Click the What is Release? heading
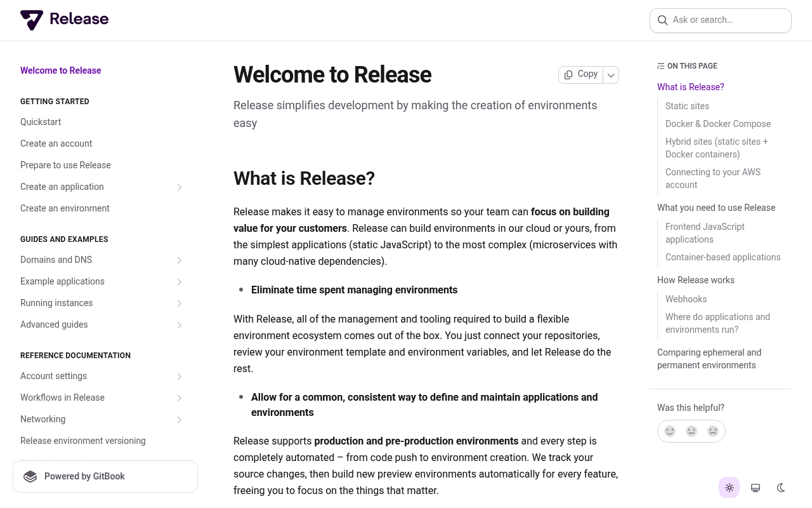Image resolution: width=812 pixels, height=508 pixels. pyautogui.click(x=304, y=178)
